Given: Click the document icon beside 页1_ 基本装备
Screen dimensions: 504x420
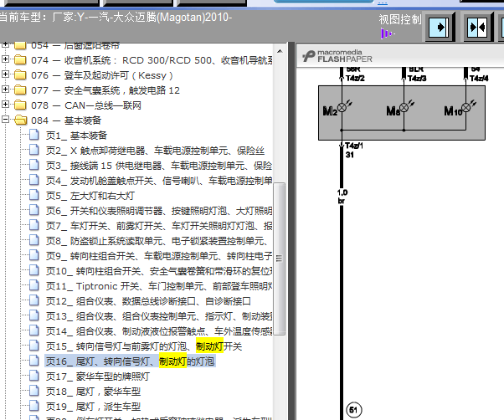Looking at the screenshot, I should (34, 135).
